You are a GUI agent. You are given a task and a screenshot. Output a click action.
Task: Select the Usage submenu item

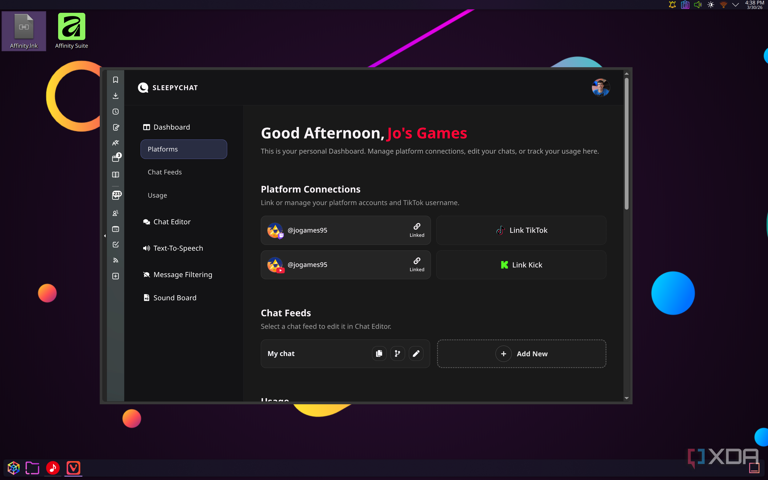point(157,195)
